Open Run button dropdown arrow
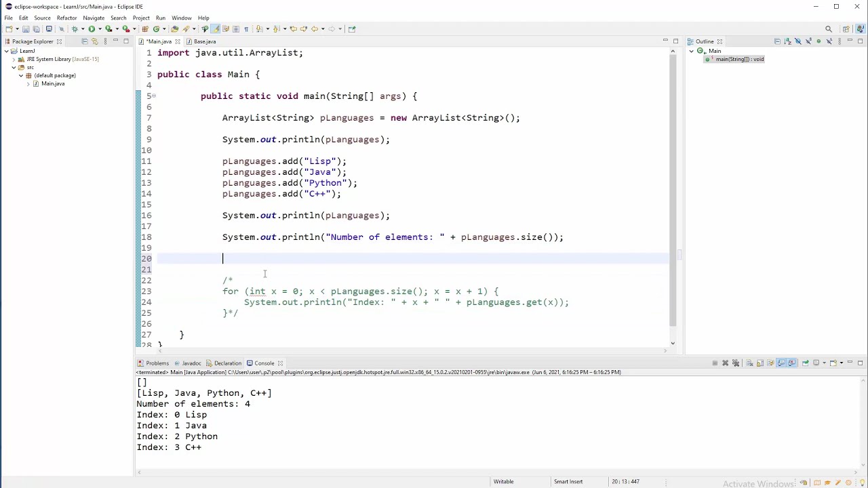The width and height of the screenshot is (868, 488). click(100, 28)
